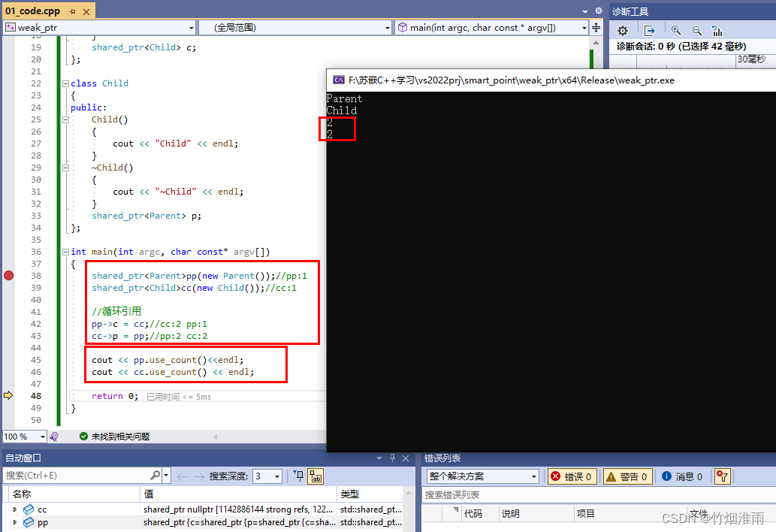Click the Autos window search magnifier
This screenshot has width=776, height=532.
[155, 475]
